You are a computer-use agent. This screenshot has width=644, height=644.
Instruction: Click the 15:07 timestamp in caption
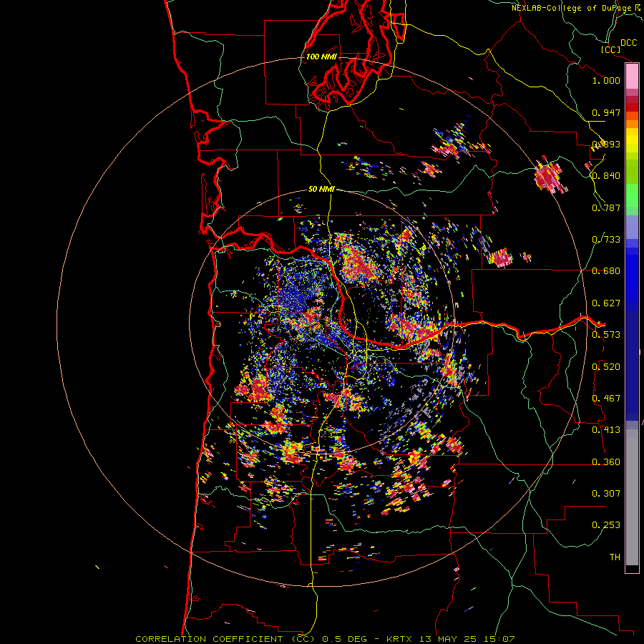point(501,639)
